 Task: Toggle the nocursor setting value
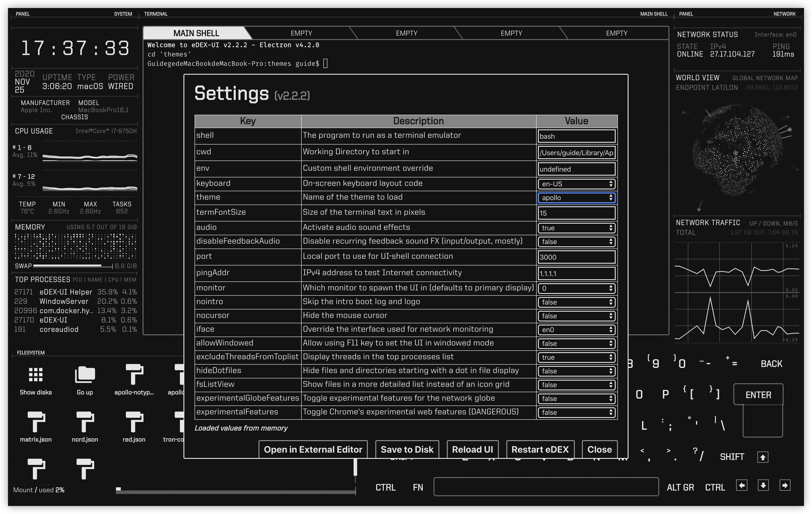(x=576, y=316)
